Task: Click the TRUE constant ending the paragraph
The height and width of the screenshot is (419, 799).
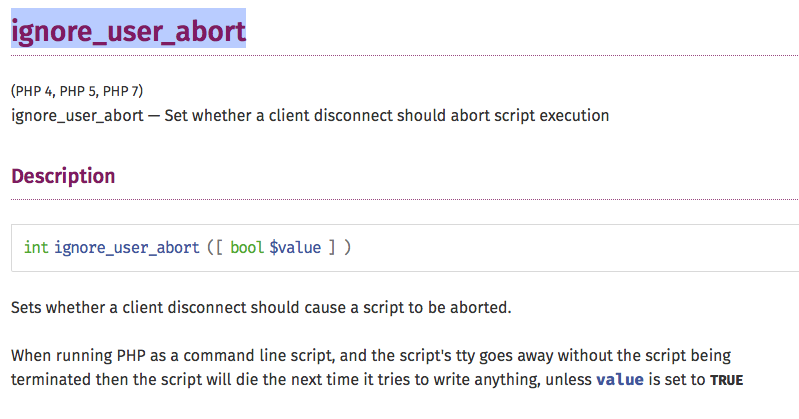Action: click(726, 381)
